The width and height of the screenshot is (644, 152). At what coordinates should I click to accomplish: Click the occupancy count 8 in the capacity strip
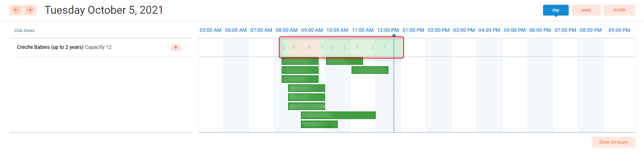pyautogui.click(x=310, y=47)
